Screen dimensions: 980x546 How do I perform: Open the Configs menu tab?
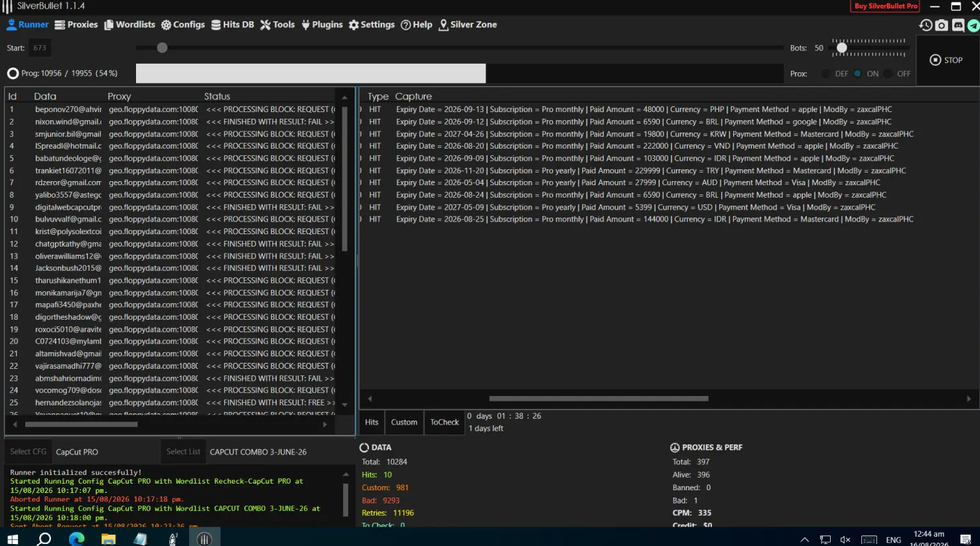click(x=183, y=25)
